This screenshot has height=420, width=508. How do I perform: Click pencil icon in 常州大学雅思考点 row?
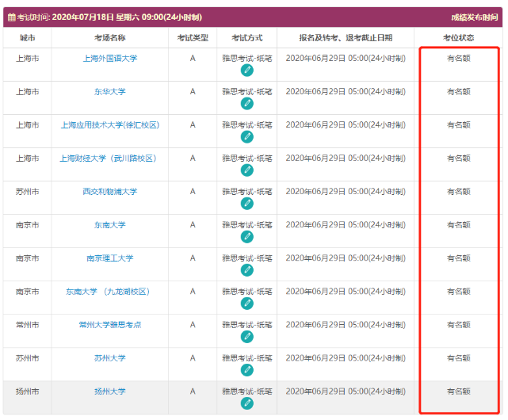point(247,337)
